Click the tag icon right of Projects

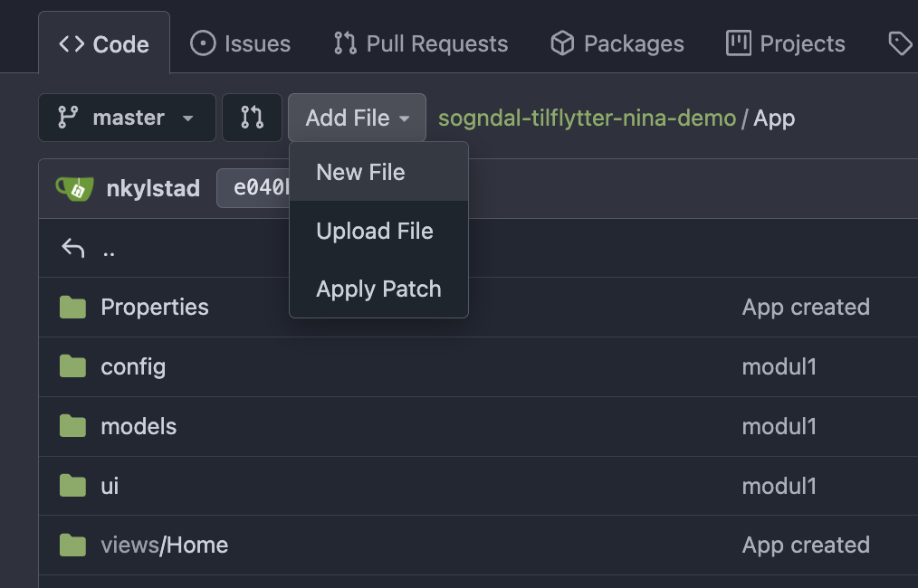pos(901,44)
